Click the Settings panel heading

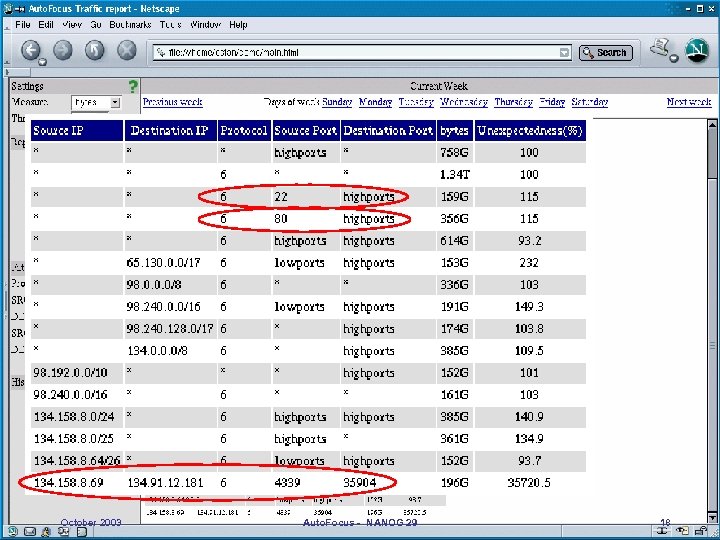point(28,86)
